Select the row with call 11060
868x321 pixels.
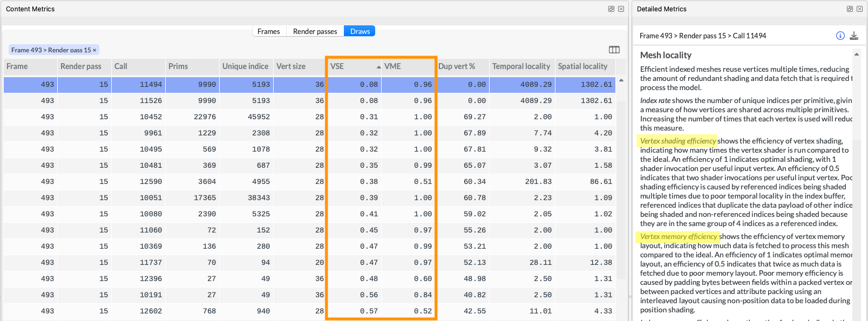point(309,230)
